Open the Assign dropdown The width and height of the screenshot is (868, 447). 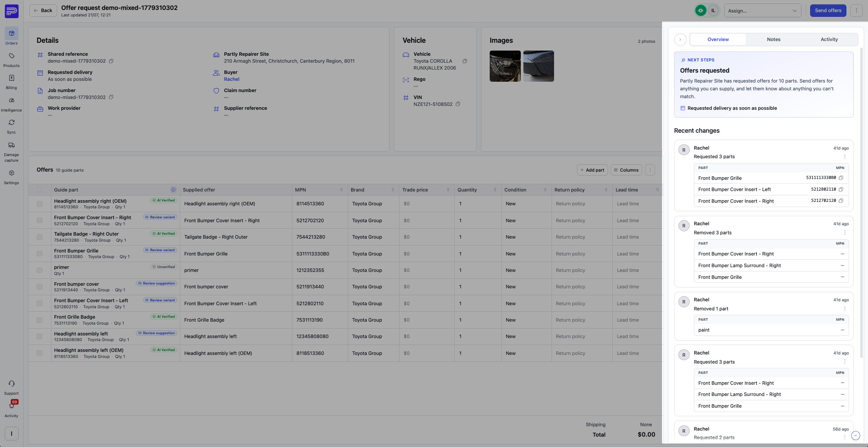coord(762,11)
